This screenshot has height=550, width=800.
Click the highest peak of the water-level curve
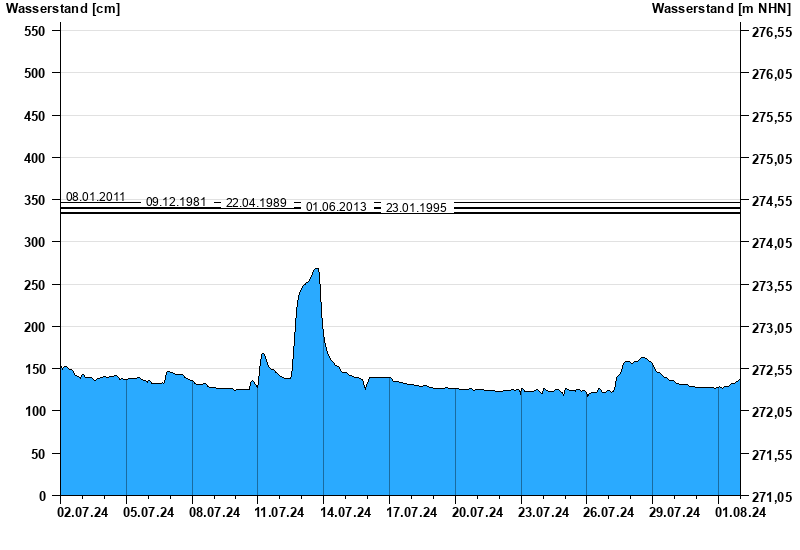click(x=317, y=269)
